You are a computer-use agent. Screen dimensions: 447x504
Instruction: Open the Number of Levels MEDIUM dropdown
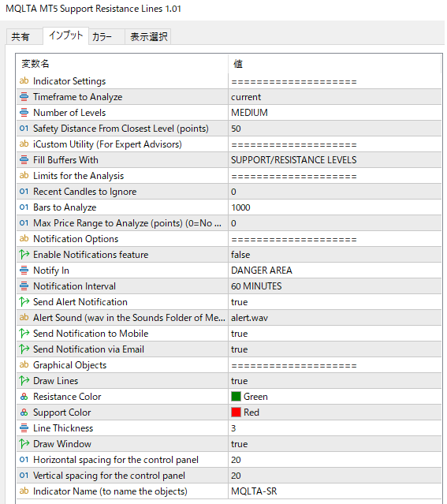tap(334, 113)
